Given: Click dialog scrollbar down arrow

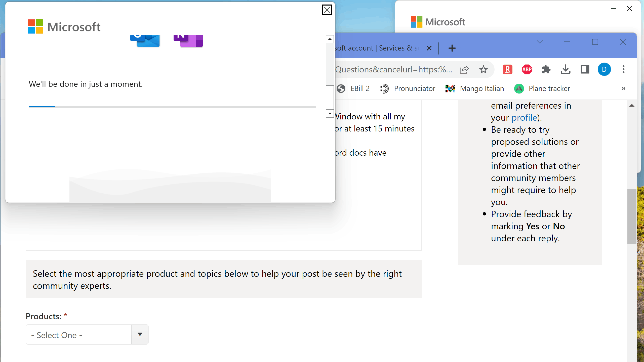Looking at the screenshot, I should click(x=330, y=113).
